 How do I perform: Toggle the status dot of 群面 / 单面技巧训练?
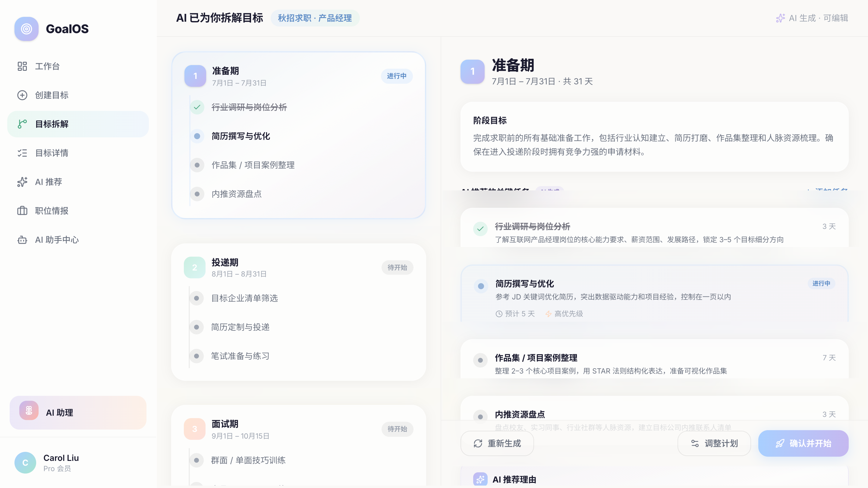coord(197,460)
